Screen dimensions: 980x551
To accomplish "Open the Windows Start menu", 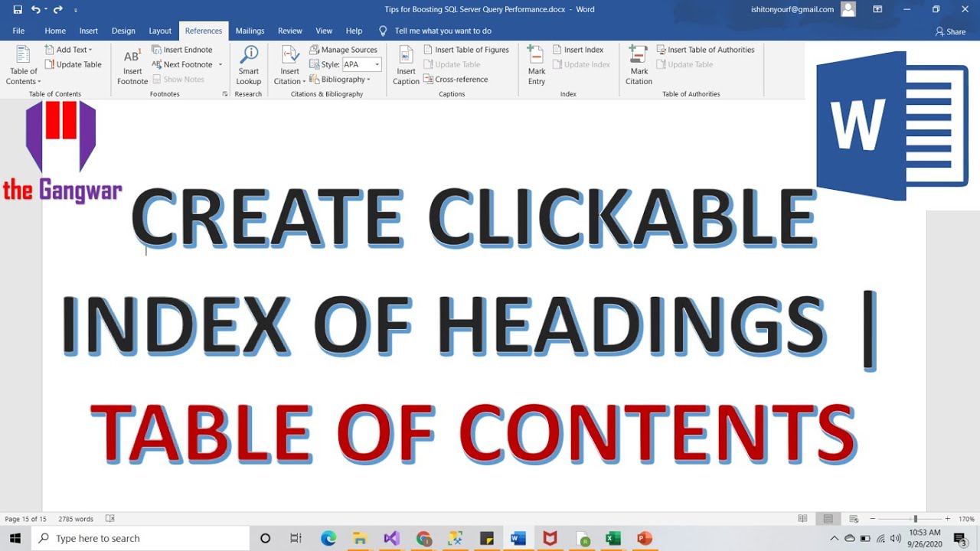I will tap(15, 539).
